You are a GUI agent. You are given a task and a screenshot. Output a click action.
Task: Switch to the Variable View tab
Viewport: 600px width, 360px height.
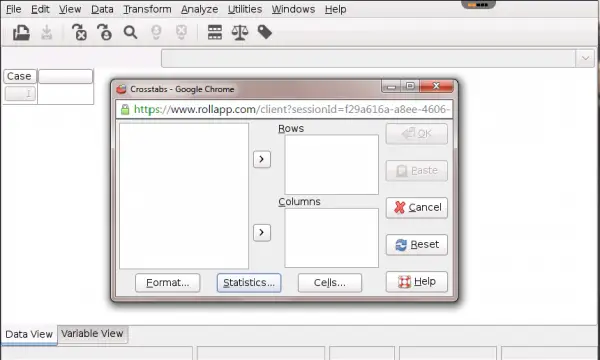(x=92, y=334)
